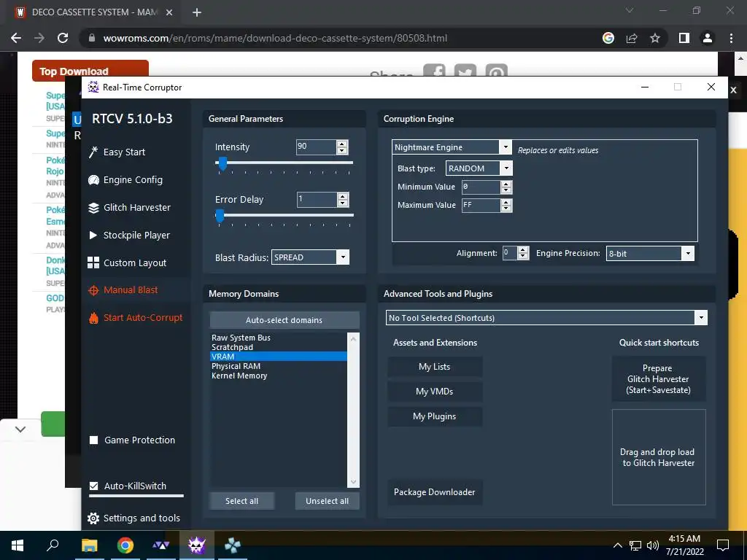Viewport: 747px width, 560px height.
Task: Open My Plugins button
Action: tap(435, 416)
